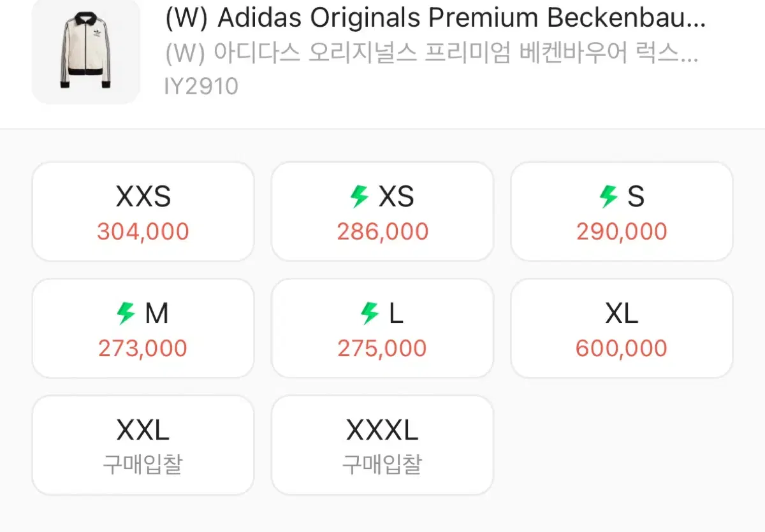Image resolution: width=765 pixels, height=532 pixels.
Task: Click the lightning bolt icon beside S
Action: click(x=609, y=197)
